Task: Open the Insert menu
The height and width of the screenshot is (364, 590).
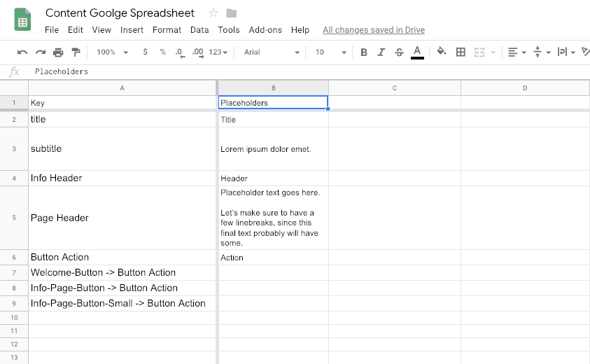Action: [132, 29]
